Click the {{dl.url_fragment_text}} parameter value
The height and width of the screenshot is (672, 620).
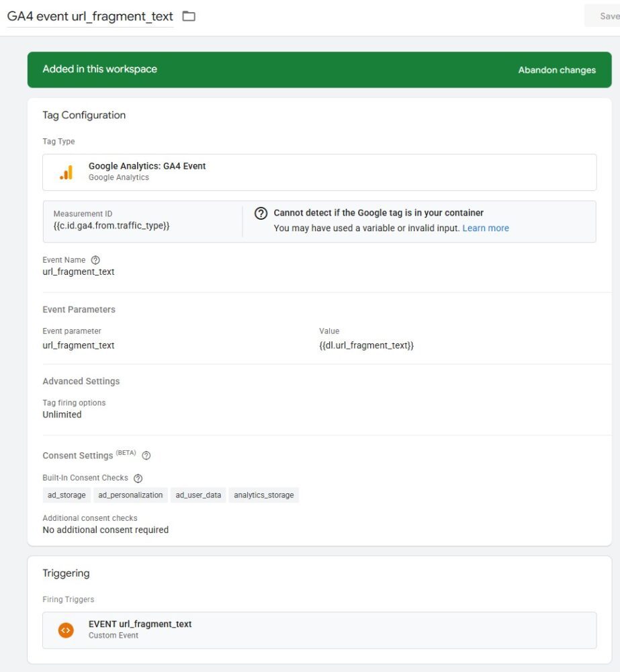366,345
